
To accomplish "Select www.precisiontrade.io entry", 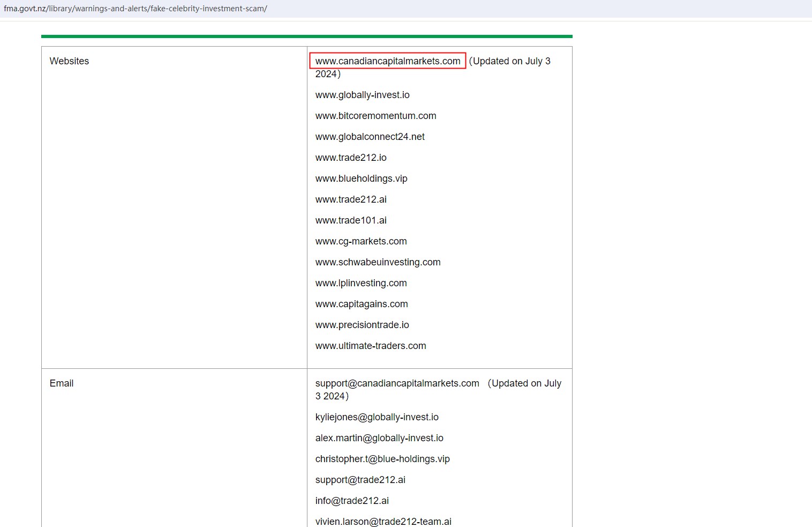I will click(x=362, y=325).
